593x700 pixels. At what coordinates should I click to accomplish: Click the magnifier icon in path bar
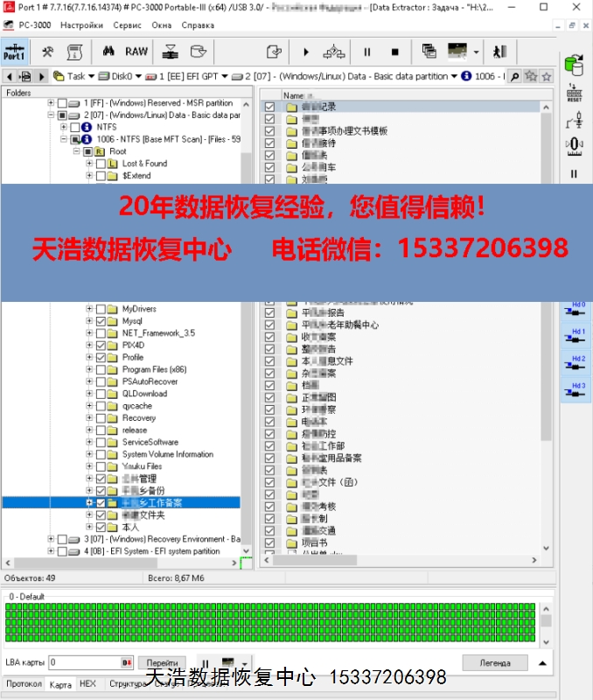click(x=515, y=76)
